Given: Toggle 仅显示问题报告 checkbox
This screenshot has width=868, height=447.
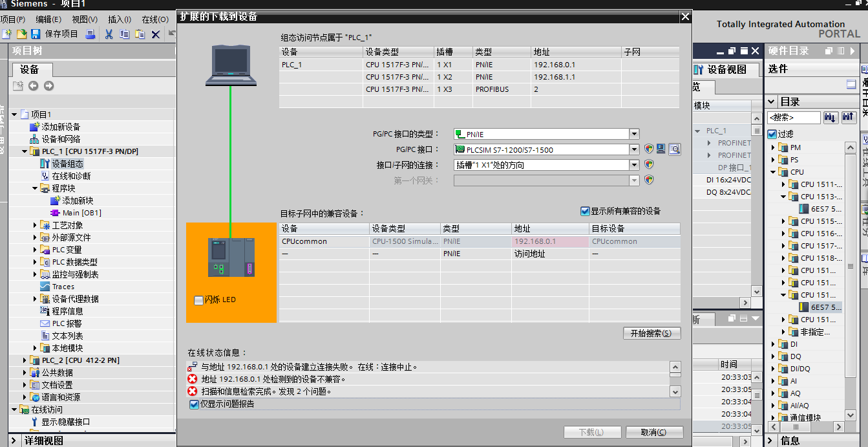Looking at the screenshot, I should click(194, 404).
